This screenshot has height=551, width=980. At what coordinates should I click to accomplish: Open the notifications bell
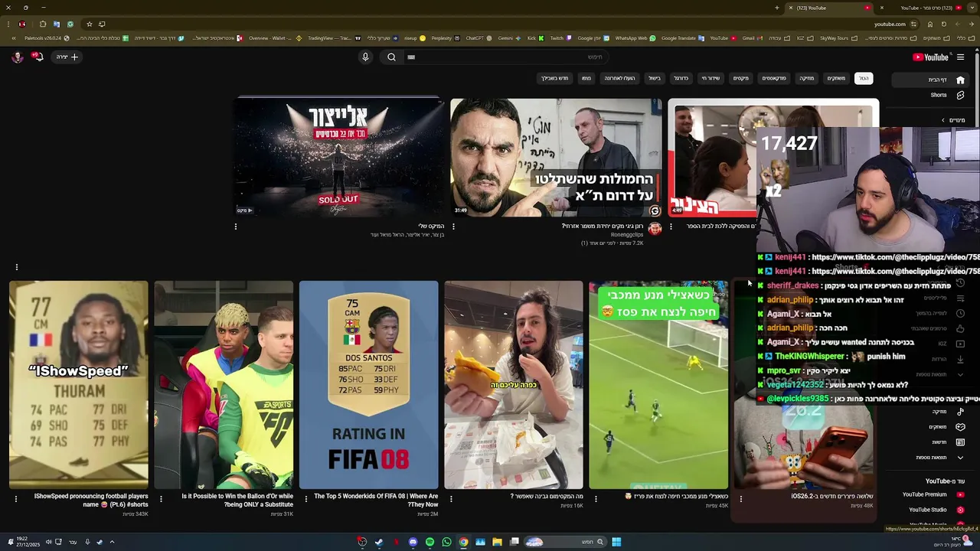36,57
